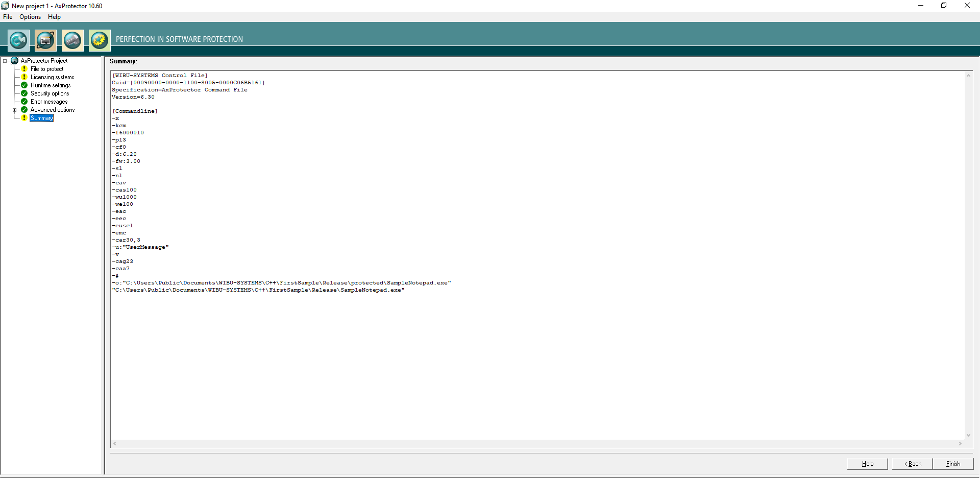
Task: Expand the Advanced options tree node
Action: 15,110
